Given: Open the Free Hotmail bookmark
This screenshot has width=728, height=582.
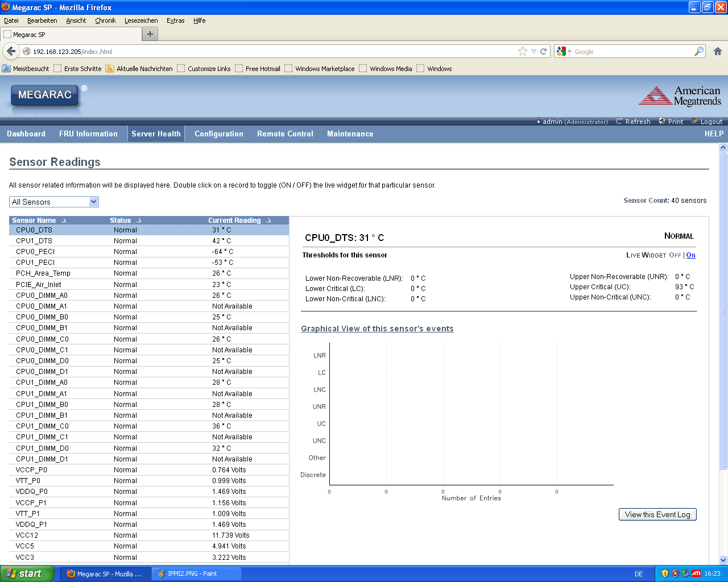Looking at the screenshot, I should (x=257, y=69).
